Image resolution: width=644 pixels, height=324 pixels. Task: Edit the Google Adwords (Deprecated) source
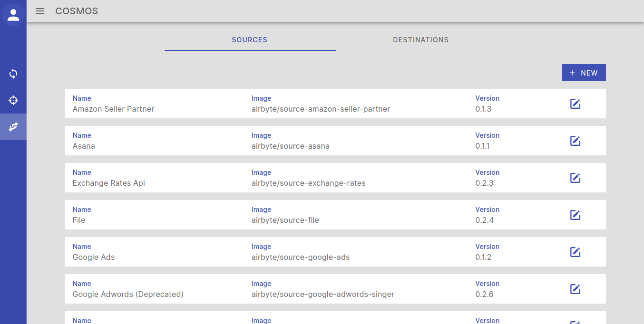coord(575,289)
